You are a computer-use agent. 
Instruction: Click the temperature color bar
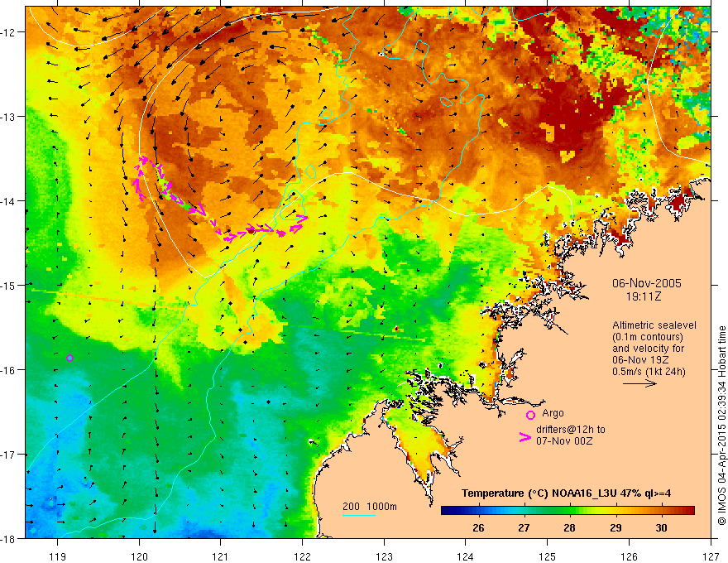pos(568,511)
